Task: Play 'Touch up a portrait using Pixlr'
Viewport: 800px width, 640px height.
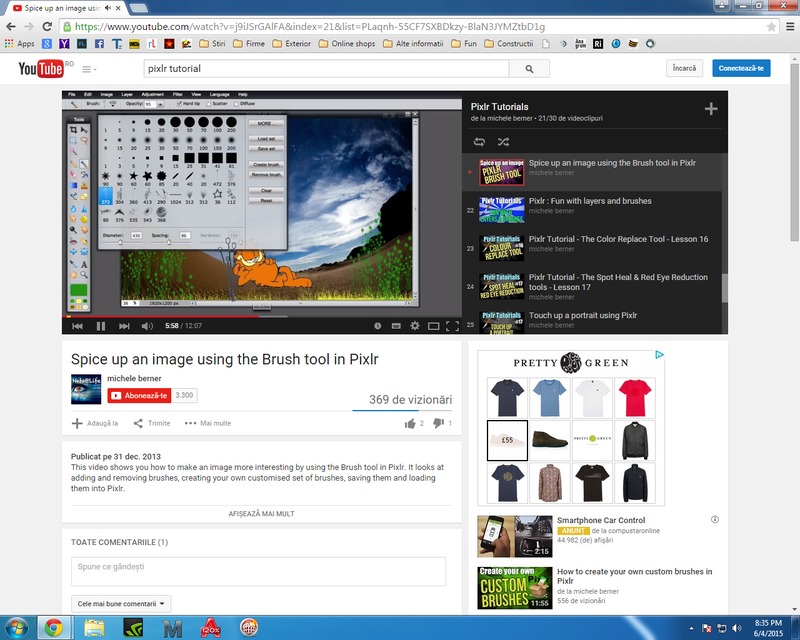Action: (x=583, y=315)
